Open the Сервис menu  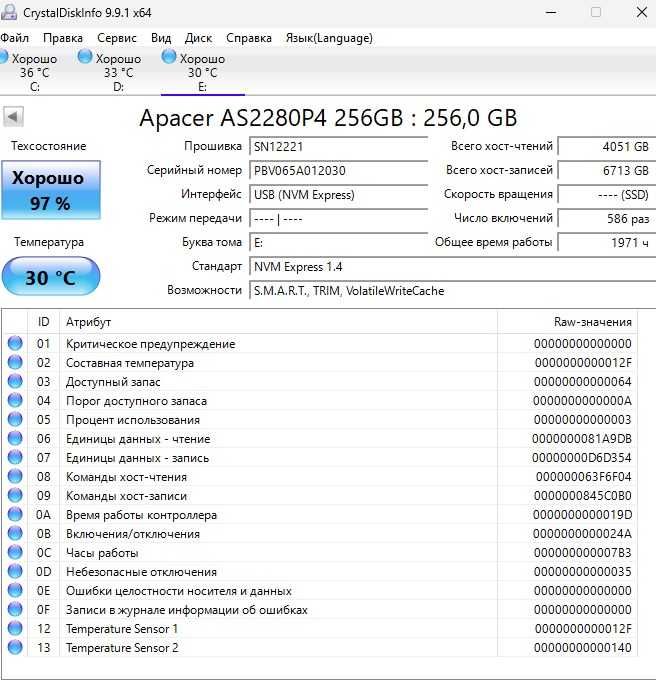point(117,38)
